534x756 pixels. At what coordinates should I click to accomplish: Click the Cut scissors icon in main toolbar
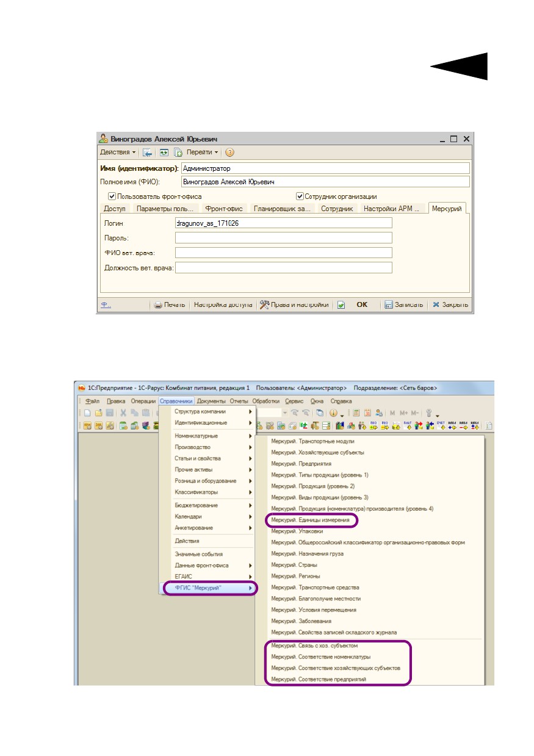(x=123, y=413)
